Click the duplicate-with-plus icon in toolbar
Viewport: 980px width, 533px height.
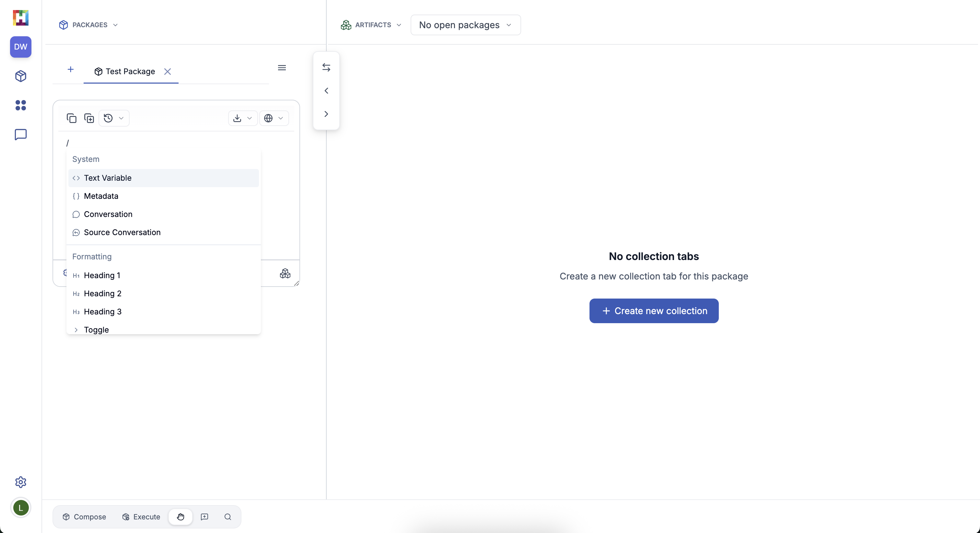pyautogui.click(x=89, y=118)
